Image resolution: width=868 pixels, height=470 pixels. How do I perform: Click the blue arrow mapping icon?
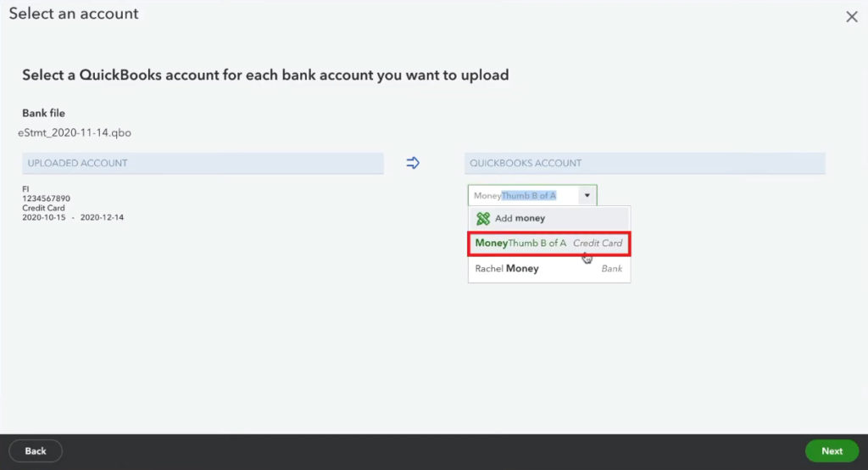413,163
